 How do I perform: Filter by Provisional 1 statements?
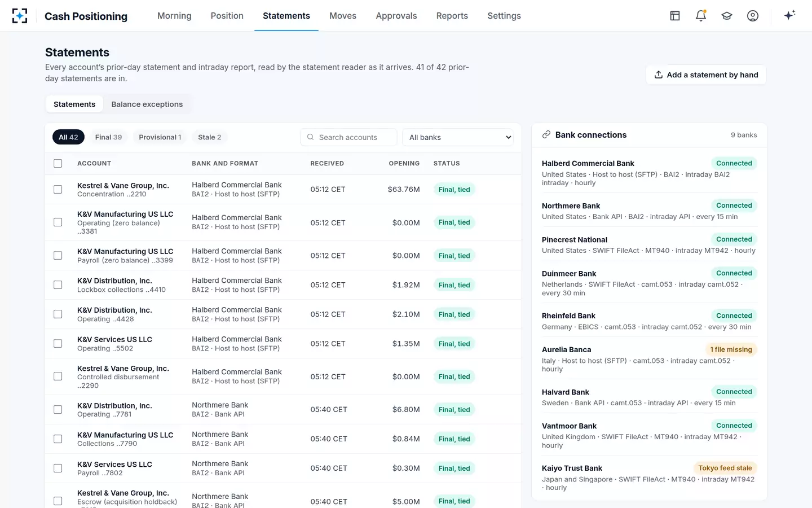point(160,137)
